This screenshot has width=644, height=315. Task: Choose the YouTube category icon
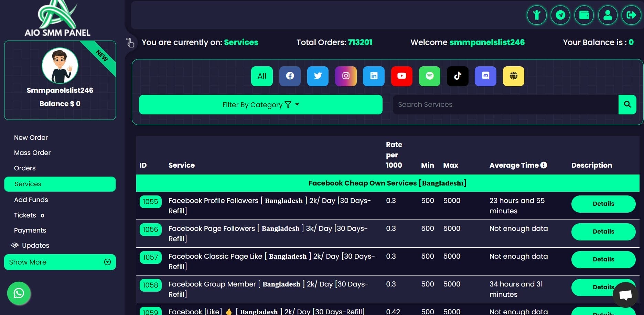(x=401, y=76)
